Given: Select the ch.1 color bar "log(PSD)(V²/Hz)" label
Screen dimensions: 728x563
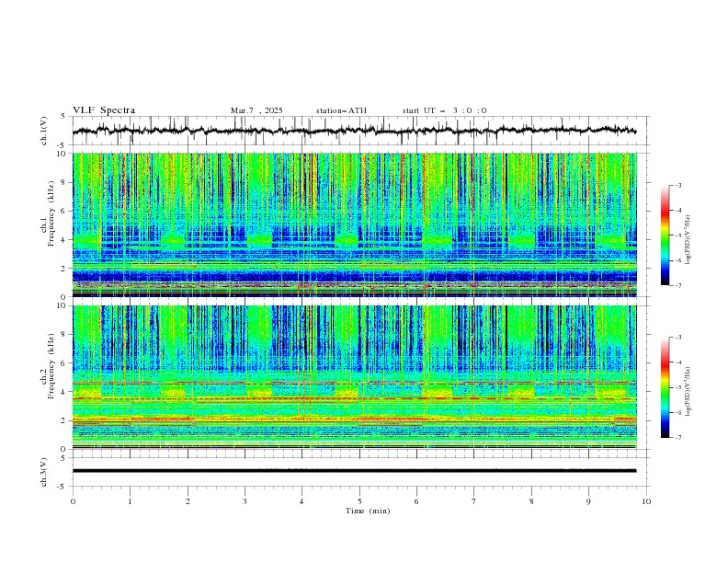Looking at the screenshot, I should coord(688,240).
